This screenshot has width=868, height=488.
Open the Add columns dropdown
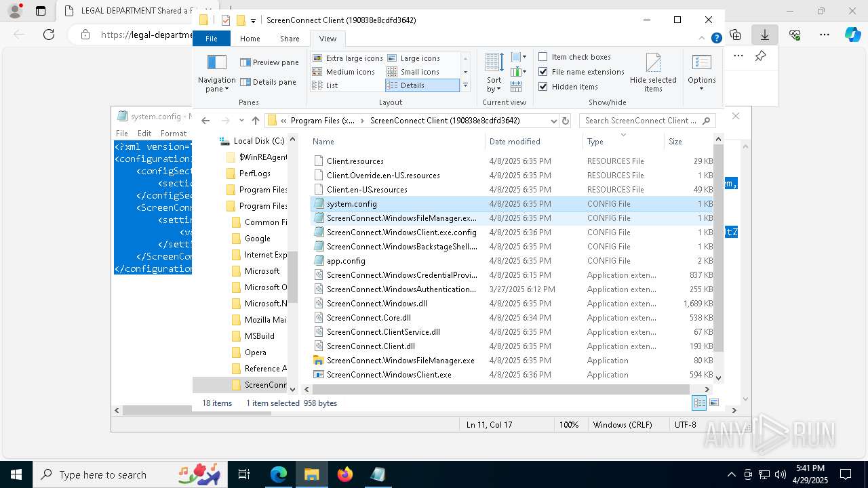518,71
